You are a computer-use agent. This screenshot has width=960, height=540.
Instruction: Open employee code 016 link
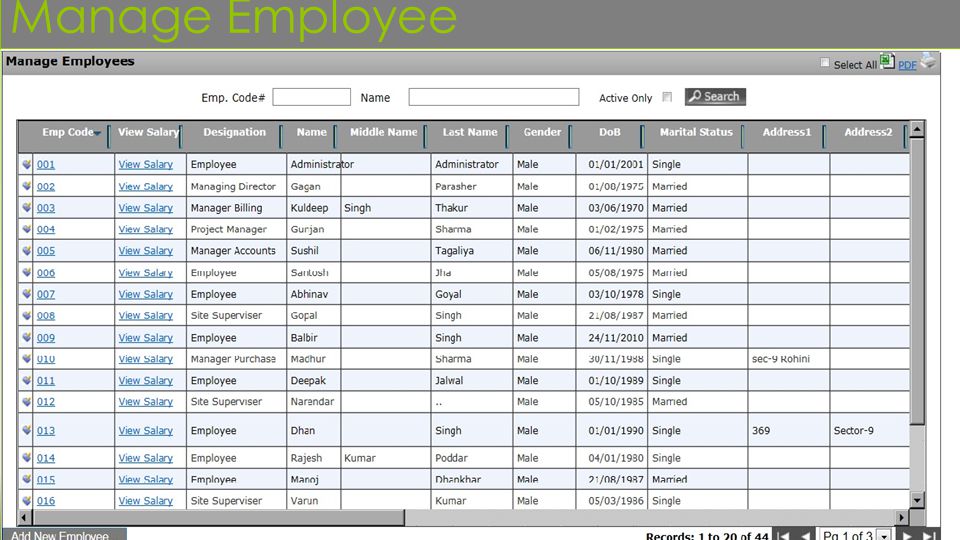46,500
